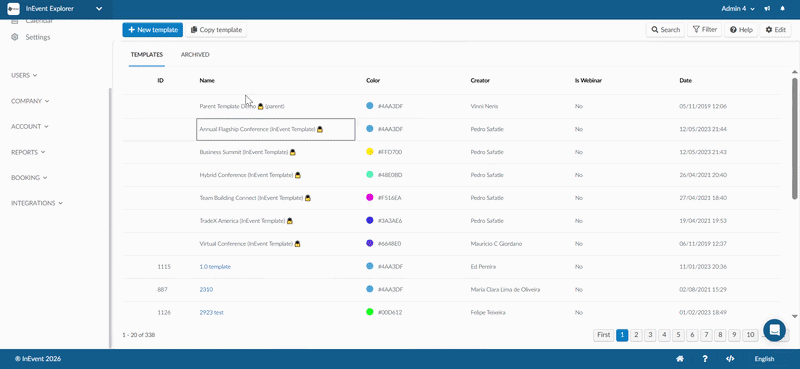This screenshot has width=800, height=369.
Task: Switch to the TEMPLATES tab
Action: point(146,55)
